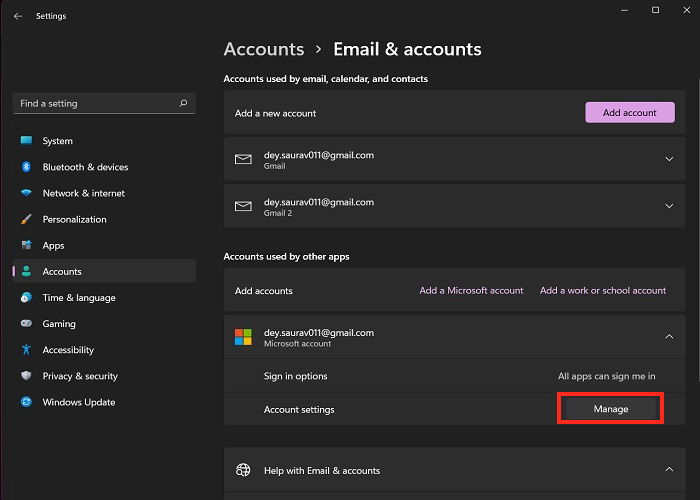This screenshot has height=500, width=700.
Task: Click the Microsoft account logo
Action: pyautogui.click(x=243, y=337)
